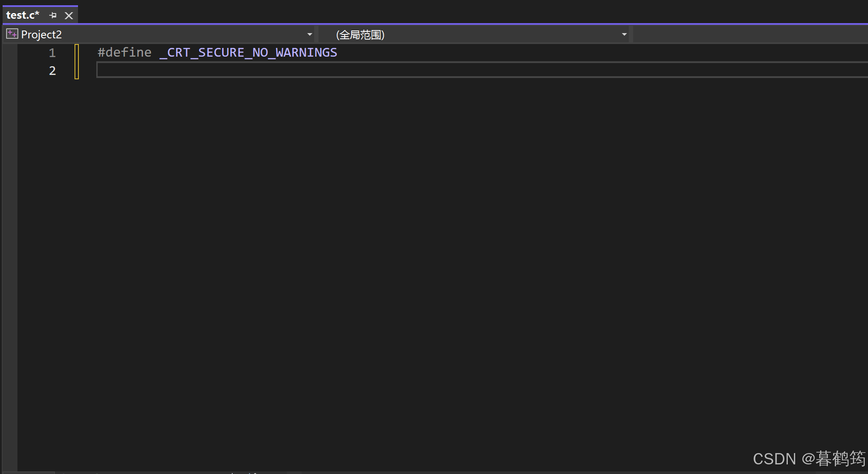Viewport: 868px width, 474px height.
Task: Click the yellow unsaved-change marker bar
Action: click(77, 61)
